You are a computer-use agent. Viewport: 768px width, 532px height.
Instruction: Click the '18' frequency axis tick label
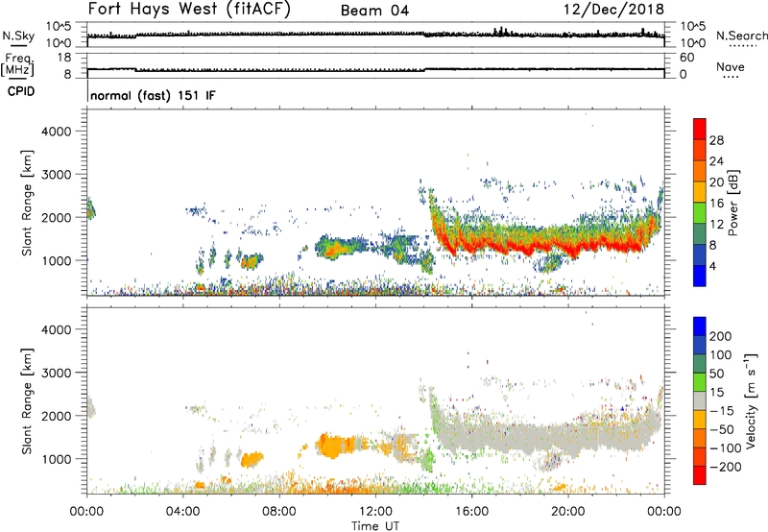[63, 58]
